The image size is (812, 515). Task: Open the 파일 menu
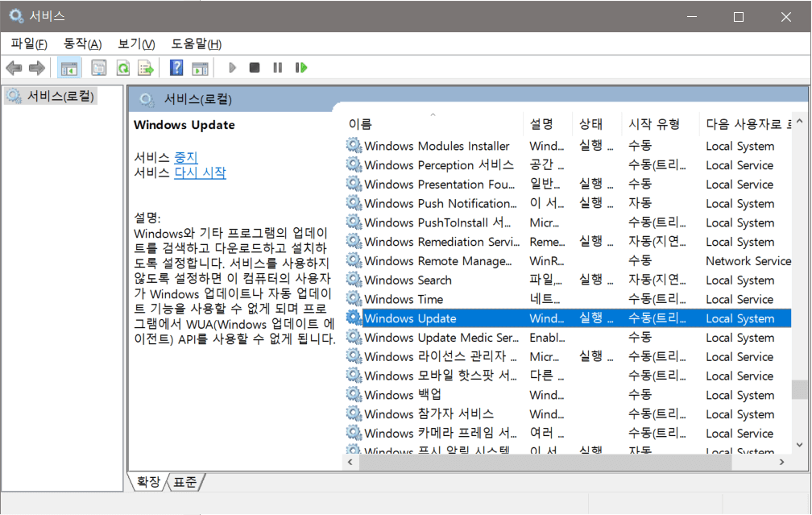tap(28, 44)
